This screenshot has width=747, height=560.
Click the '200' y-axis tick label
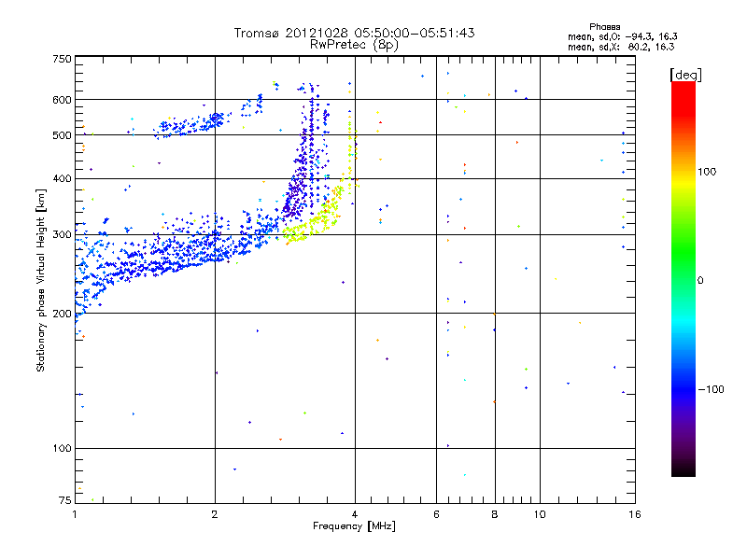click(62, 314)
